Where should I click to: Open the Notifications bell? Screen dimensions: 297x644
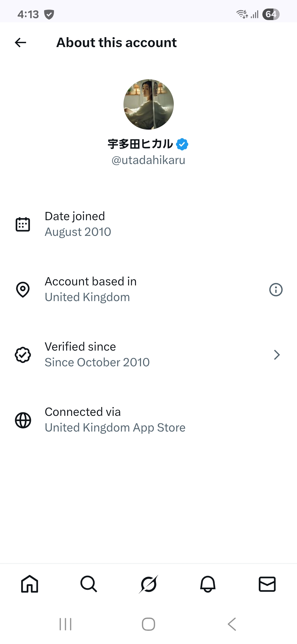pyautogui.click(x=208, y=584)
